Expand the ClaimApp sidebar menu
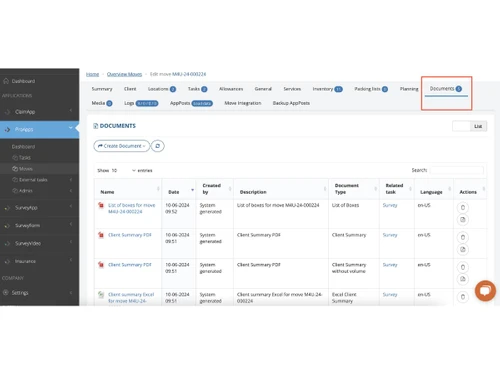The height and width of the screenshot is (375, 500). coord(71,110)
